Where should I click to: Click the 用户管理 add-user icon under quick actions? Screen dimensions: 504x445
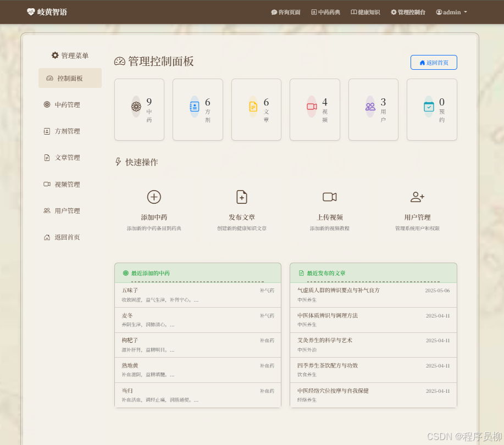tap(418, 197)
